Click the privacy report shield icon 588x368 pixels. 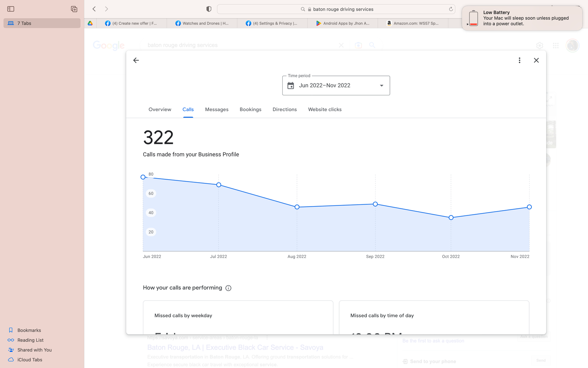tap(209, 9)
